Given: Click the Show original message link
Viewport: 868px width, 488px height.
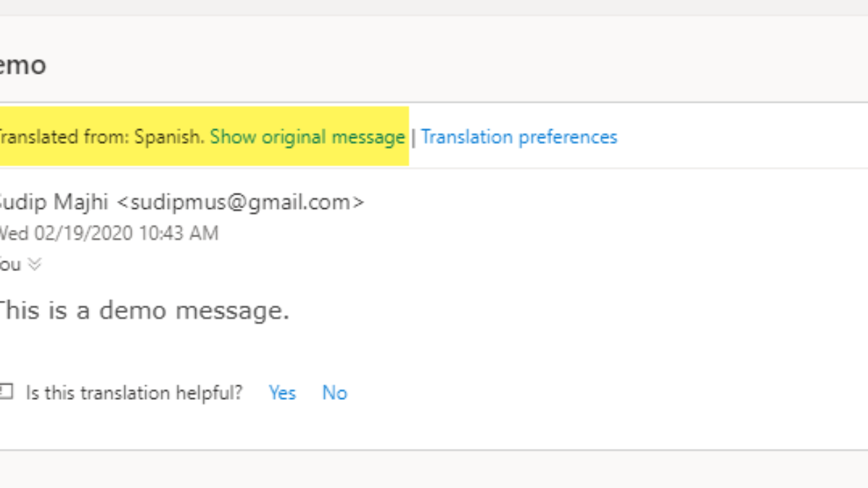Looking at the screenshot, I should (x=307, y=137).
